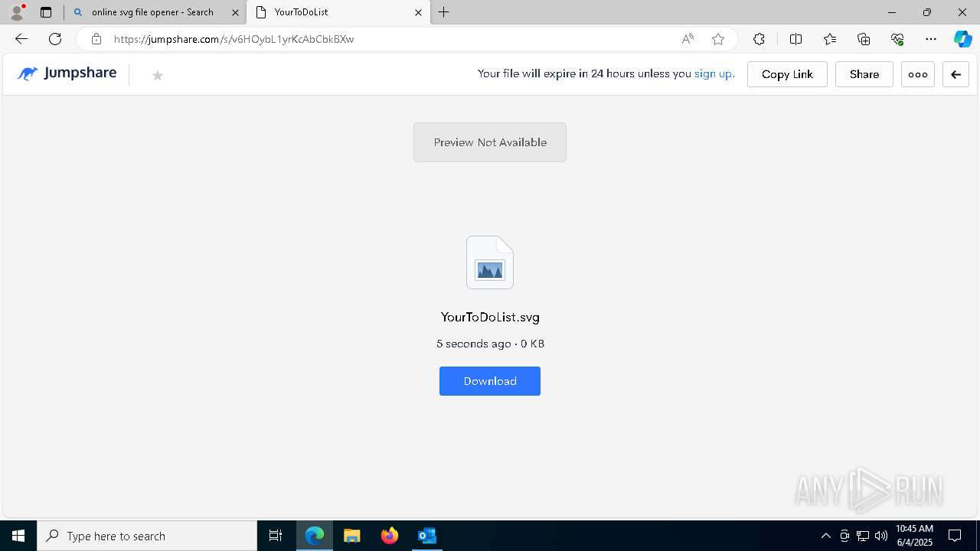Click the Share button
Screen dimensions: 980x551
click(864, 74)
